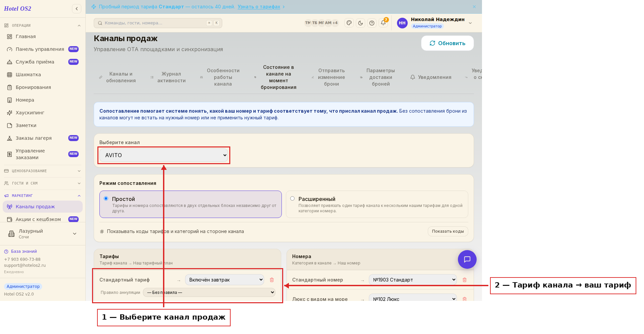Open Бронирования in sidebar
The width and height of the screenshot is (644, 334).
click(43, 87)
